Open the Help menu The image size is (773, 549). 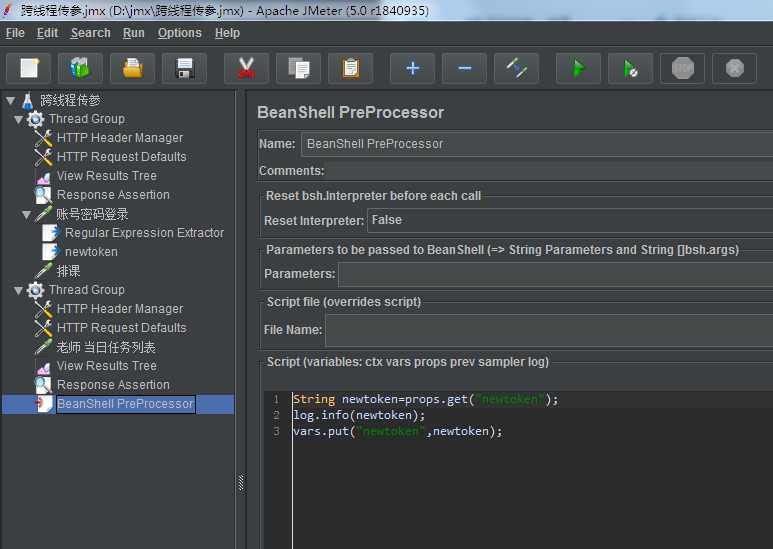[x=227, y=33]
